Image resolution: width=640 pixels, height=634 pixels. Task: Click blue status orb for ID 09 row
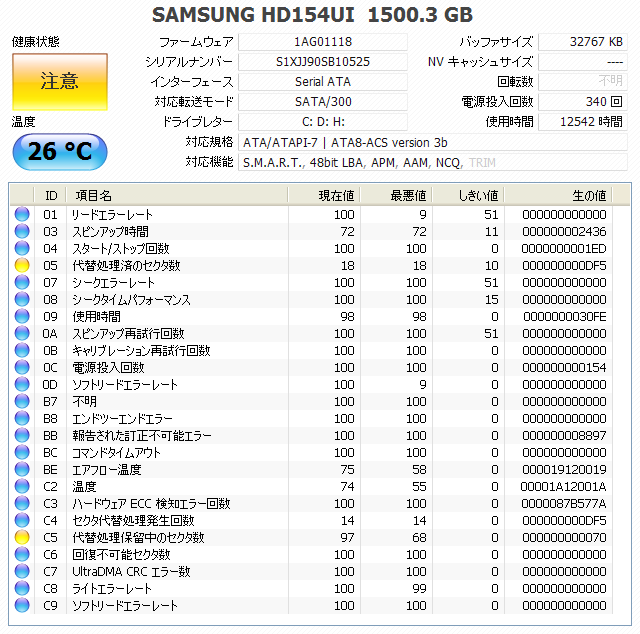pyautogui.click(x=22, y=316)
